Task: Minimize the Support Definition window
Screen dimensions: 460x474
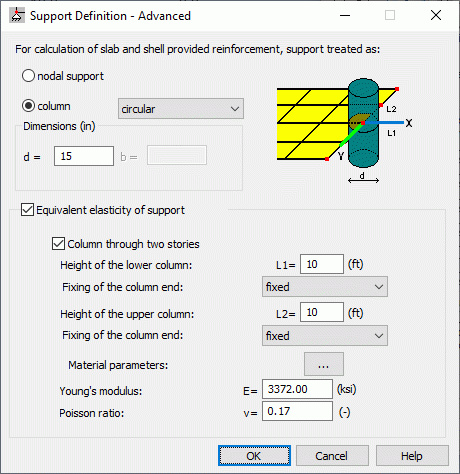Action: pyautogui.click(x=345, y=15)
